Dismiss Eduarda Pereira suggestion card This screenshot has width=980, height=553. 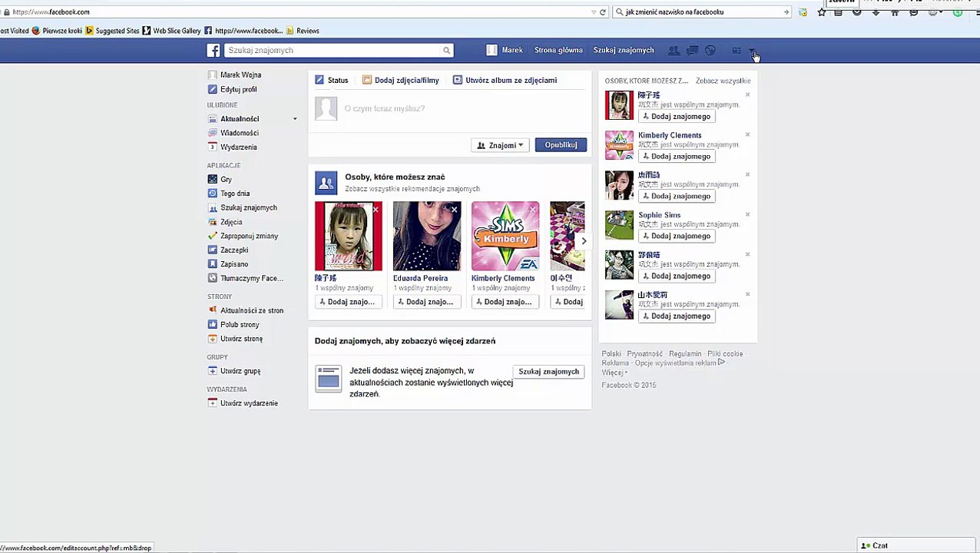click(455, 209)
